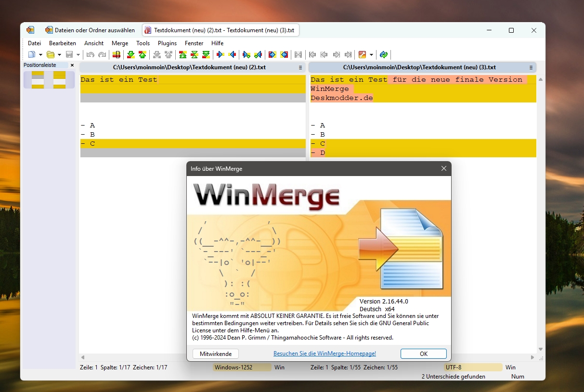Open the Datei menu
584x392 pixels.
click(34, 43)
